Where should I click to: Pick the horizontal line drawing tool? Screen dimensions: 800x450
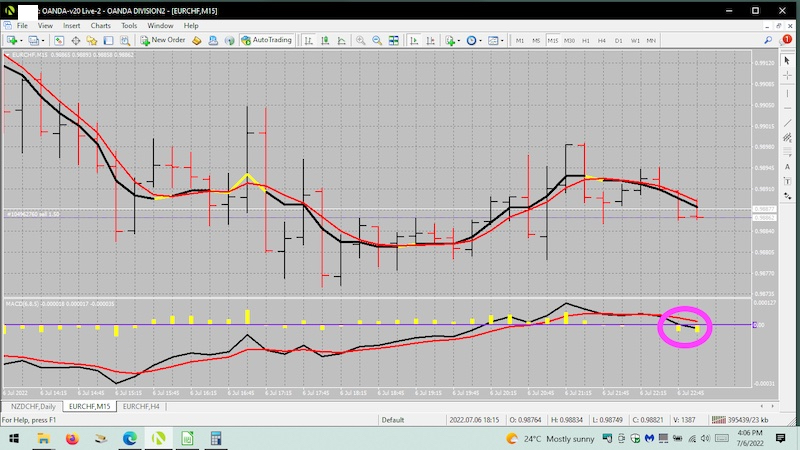coord(787,108)
